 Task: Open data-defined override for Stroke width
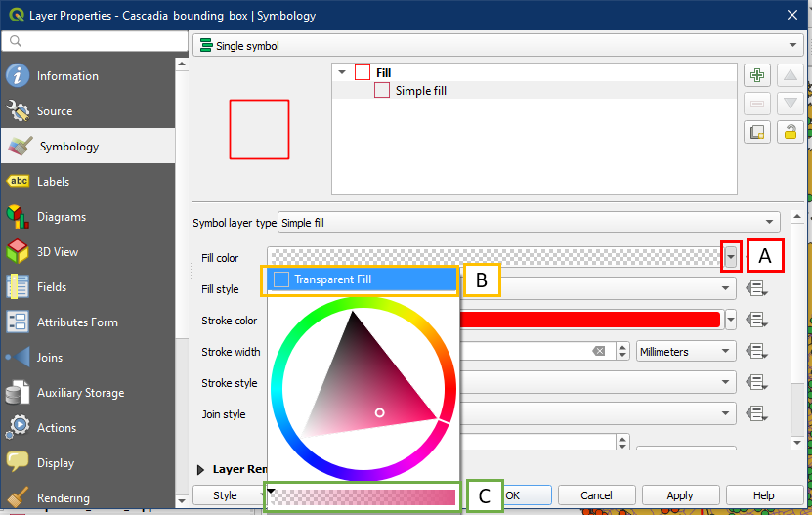754,352
